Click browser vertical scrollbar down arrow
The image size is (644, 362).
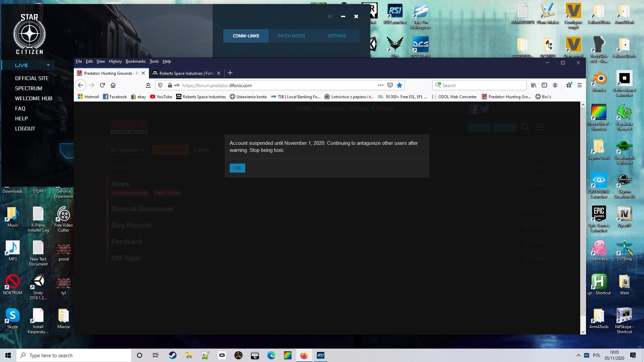point(583,332)
